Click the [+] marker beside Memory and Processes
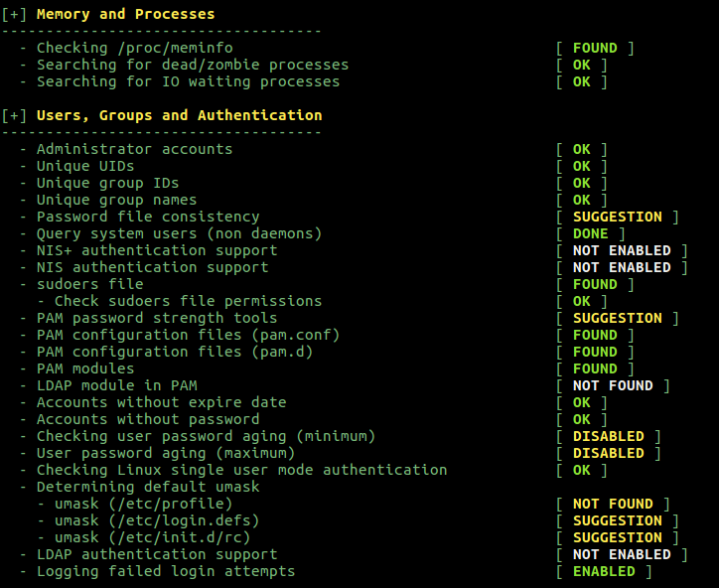 click(x=14, y=14)
